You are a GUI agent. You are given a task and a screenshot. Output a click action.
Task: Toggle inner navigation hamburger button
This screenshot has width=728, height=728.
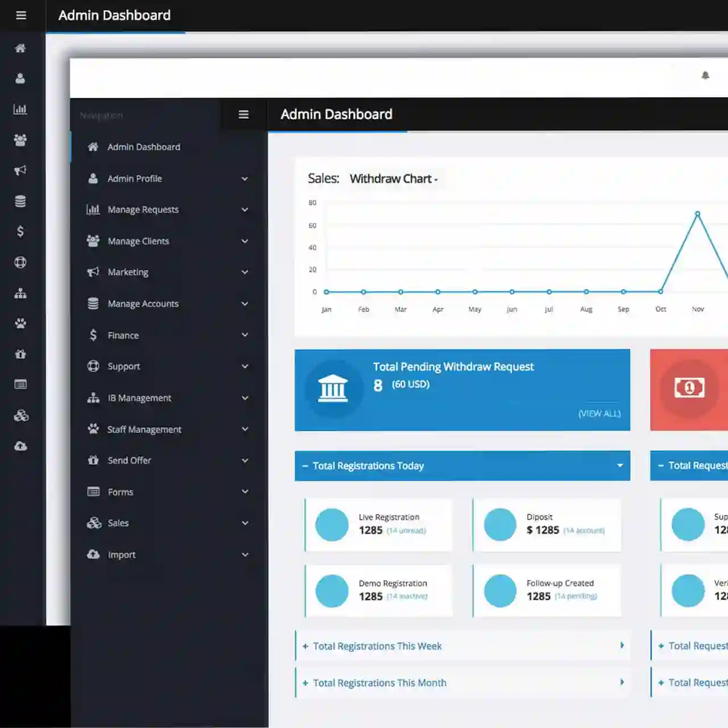[243, 115]
